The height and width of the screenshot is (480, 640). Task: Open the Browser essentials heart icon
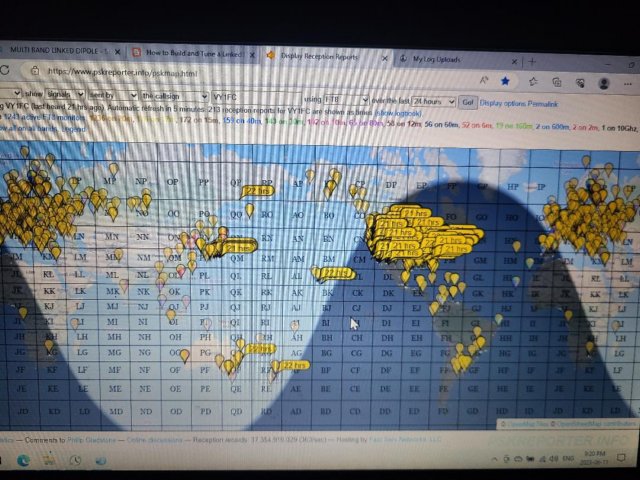click(x=580, y=83)
